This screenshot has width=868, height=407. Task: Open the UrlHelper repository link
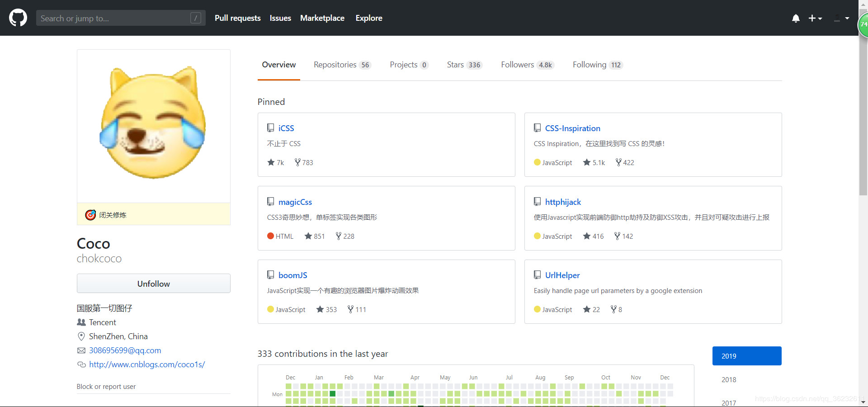pyautogui.click(x=562, y=275)
